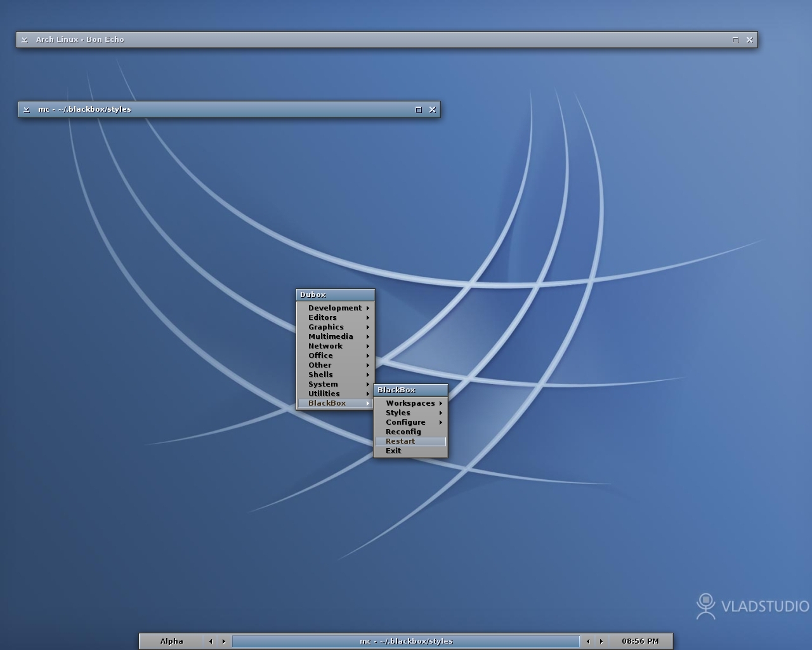Click the Alpha workspace label in toolbar
The image size is (812, 650).
click(x=172, y=641)
